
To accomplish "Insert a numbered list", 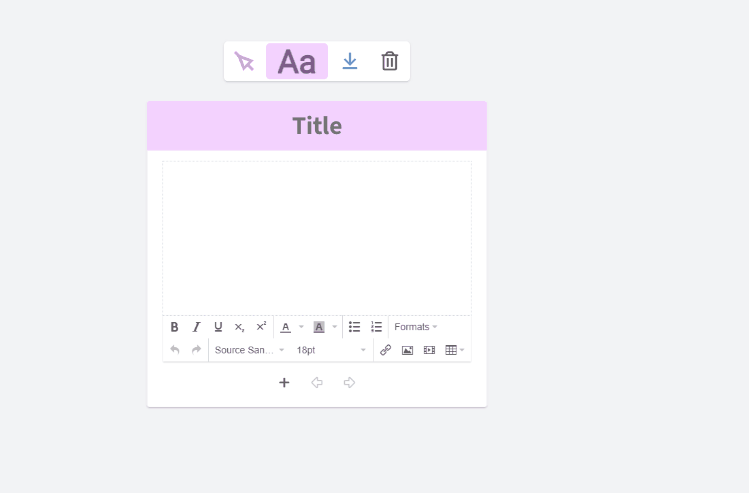I will coord(376,327).
